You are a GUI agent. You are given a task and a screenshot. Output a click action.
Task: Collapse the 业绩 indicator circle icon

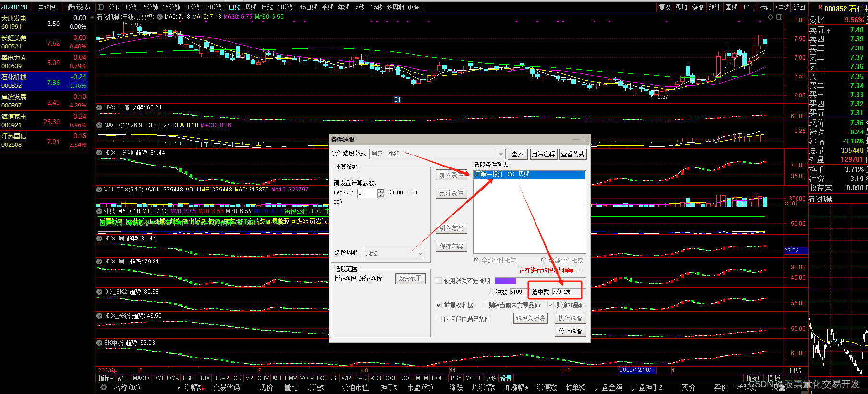click(99, 211)
